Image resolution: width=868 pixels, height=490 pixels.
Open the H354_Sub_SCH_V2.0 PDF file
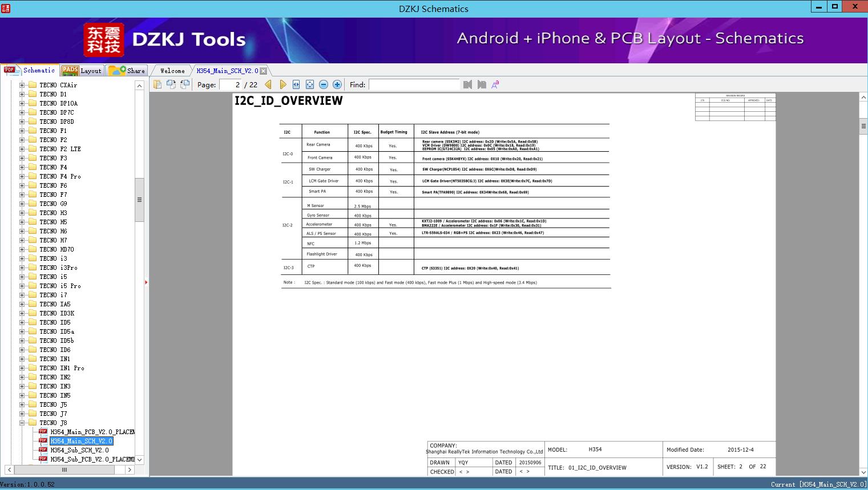pyautogui.click(x=79, y=450)
